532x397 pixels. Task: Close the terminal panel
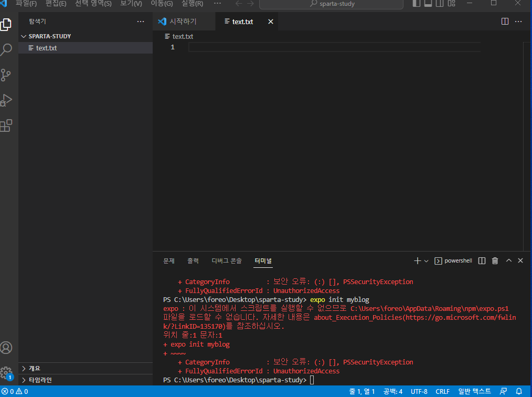520,260
